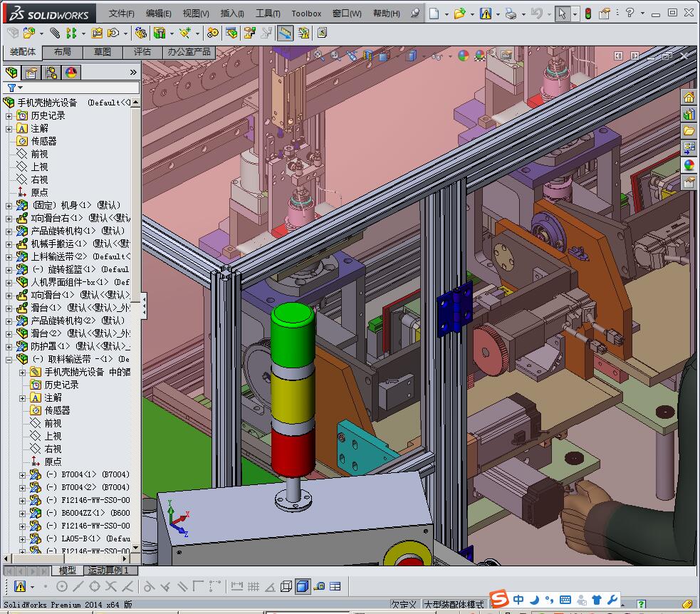Viewport: 700px width, 614px height.
Task: Open the DisplayManager color ball tab
Action: pyautogui.click(x=71, y=72)
